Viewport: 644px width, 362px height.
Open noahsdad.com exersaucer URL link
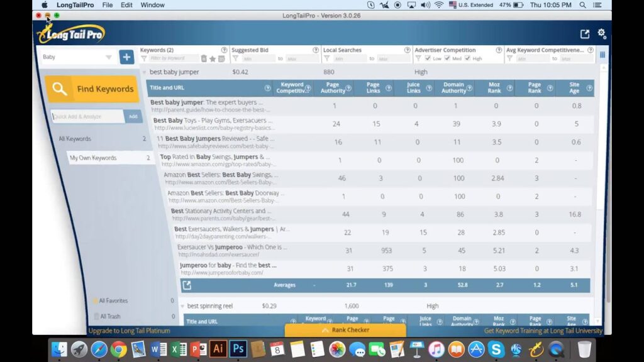pos(219,255)
